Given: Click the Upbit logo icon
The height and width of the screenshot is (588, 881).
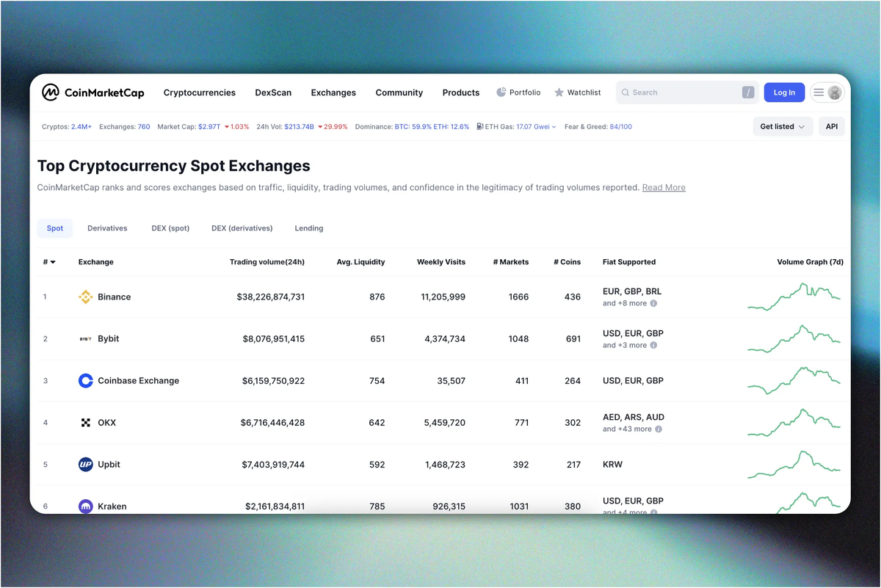Looking at the screenshot, I should tap(85, 465).
